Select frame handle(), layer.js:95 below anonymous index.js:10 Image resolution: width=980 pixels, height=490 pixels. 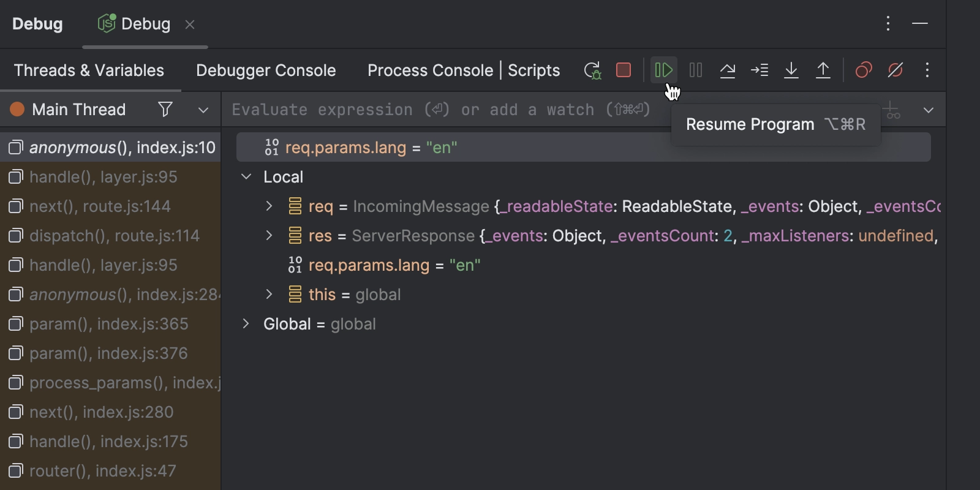coord(110,177)
